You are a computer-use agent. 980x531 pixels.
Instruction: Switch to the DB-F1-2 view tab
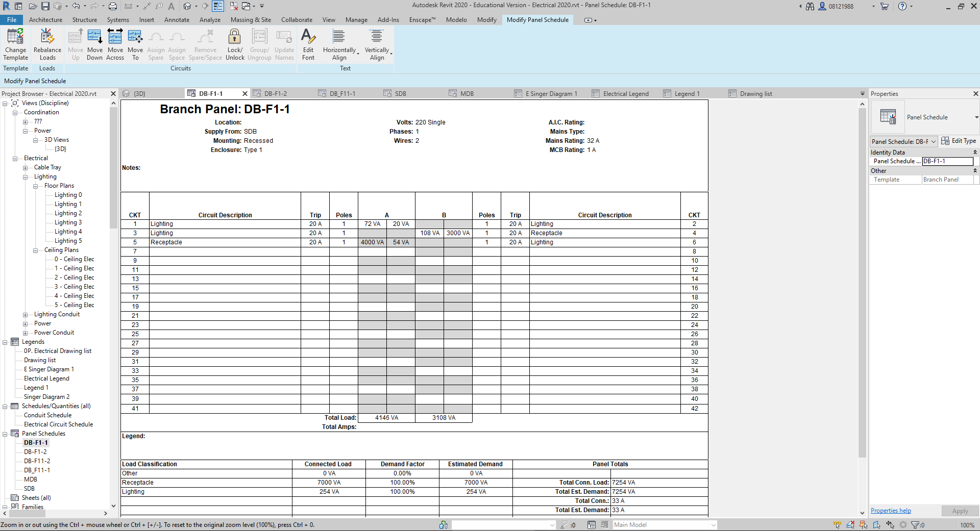click(276, 94)
